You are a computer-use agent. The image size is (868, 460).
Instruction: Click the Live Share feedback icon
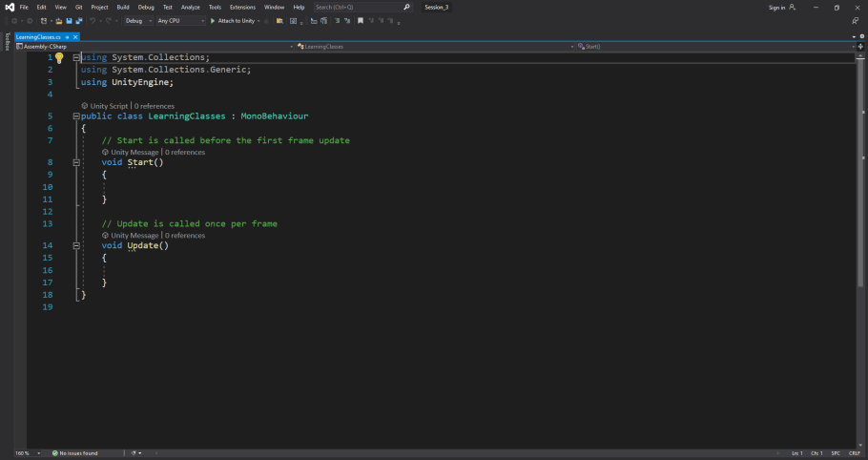coord(856,20)
